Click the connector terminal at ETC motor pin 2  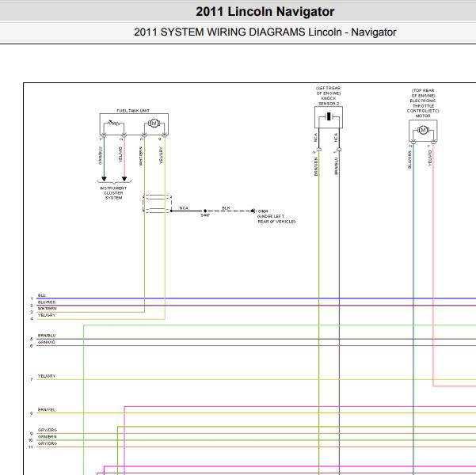pos(413,142)
